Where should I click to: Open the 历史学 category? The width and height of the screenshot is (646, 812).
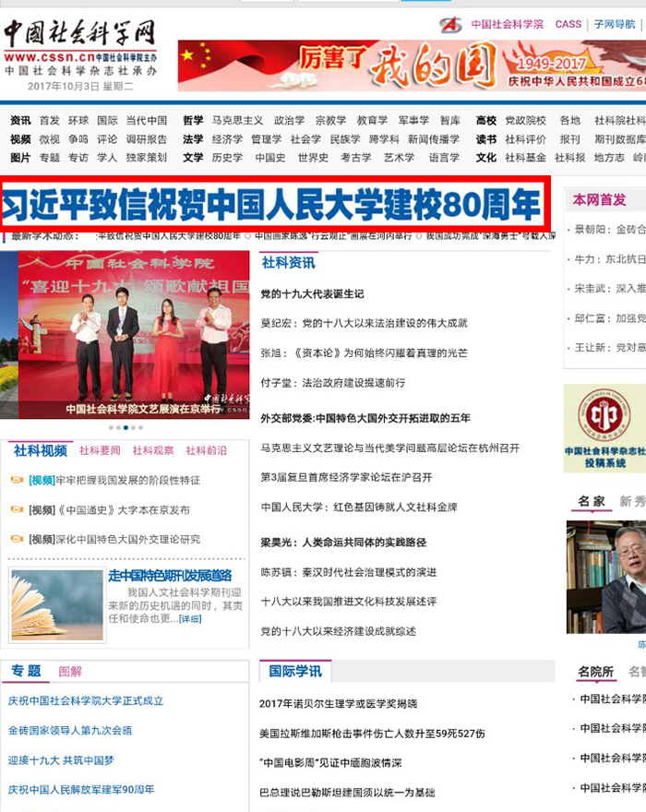227,158
